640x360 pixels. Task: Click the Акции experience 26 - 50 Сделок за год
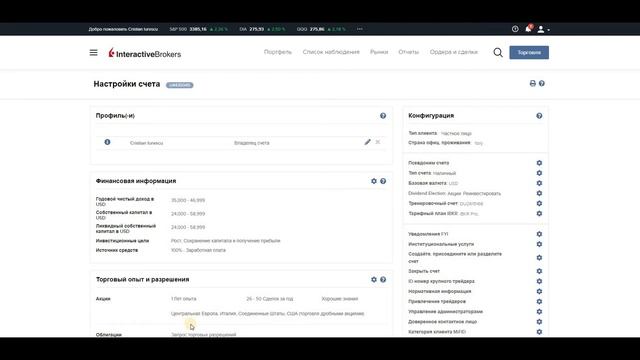coord(269,299)
